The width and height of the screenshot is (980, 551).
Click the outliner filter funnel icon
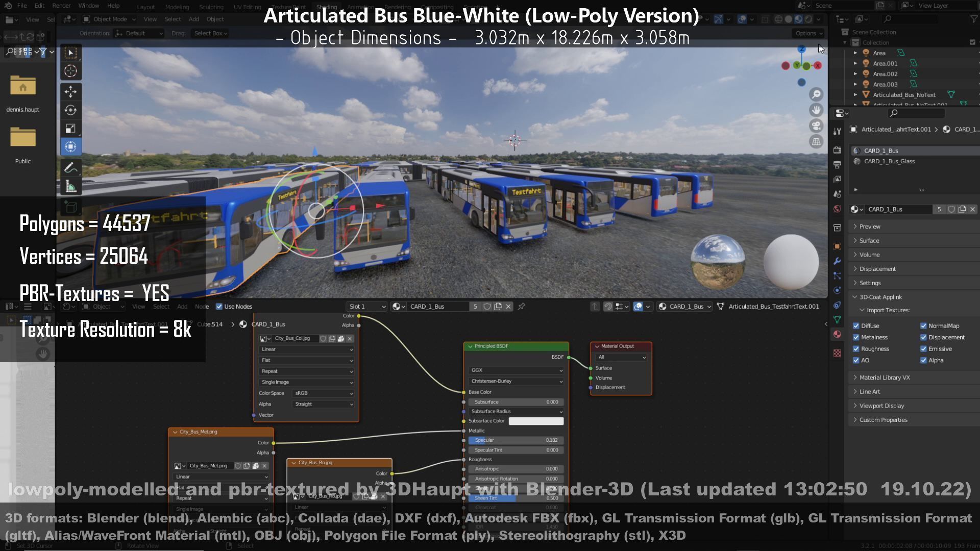coord(974,19)
